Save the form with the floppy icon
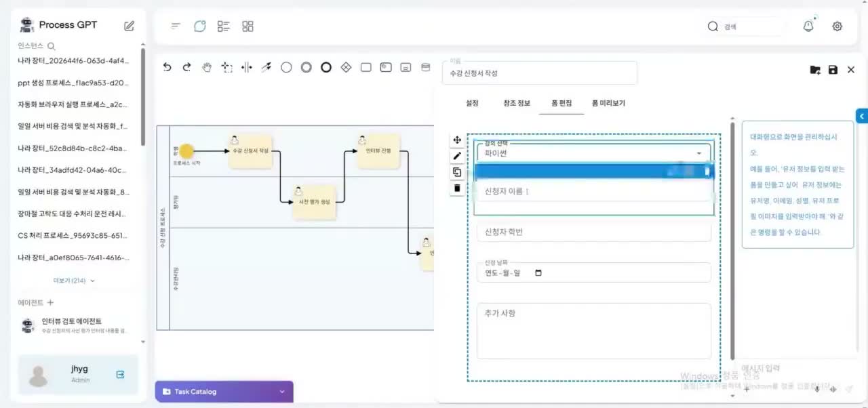The width and height of the screenshot is (868, 408). (833, 70)
